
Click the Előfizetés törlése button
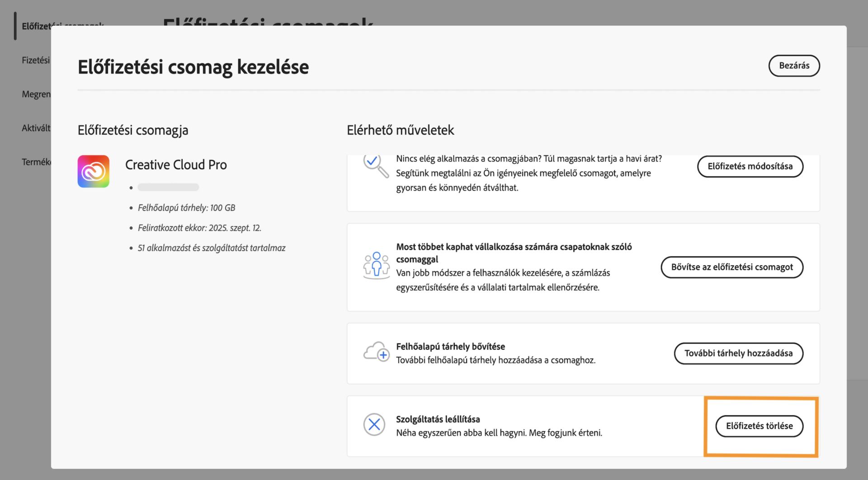(759, 426)
